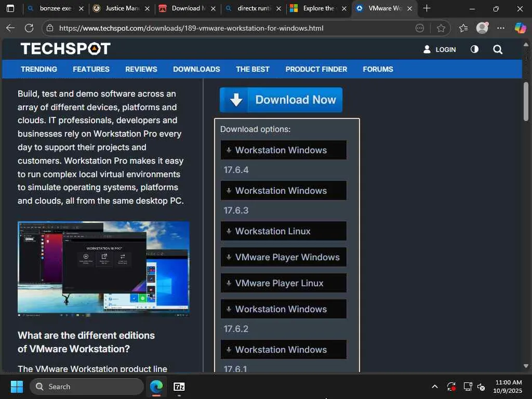
Task: Click the smiley feedback icon in address bar
Action: coord(420,28)
